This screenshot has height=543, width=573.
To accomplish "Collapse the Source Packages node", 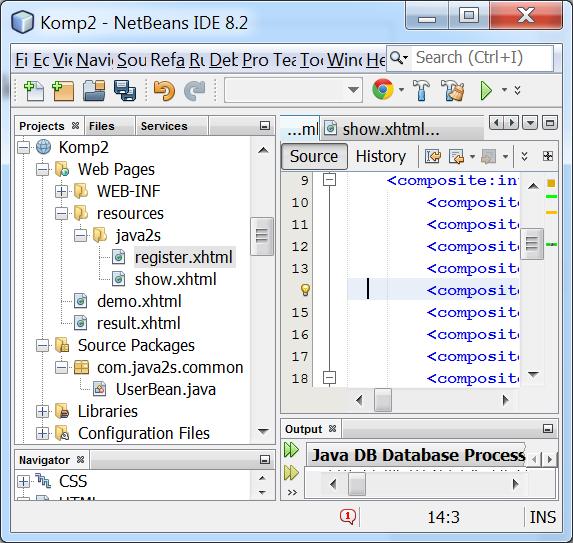I will (42, 345).
